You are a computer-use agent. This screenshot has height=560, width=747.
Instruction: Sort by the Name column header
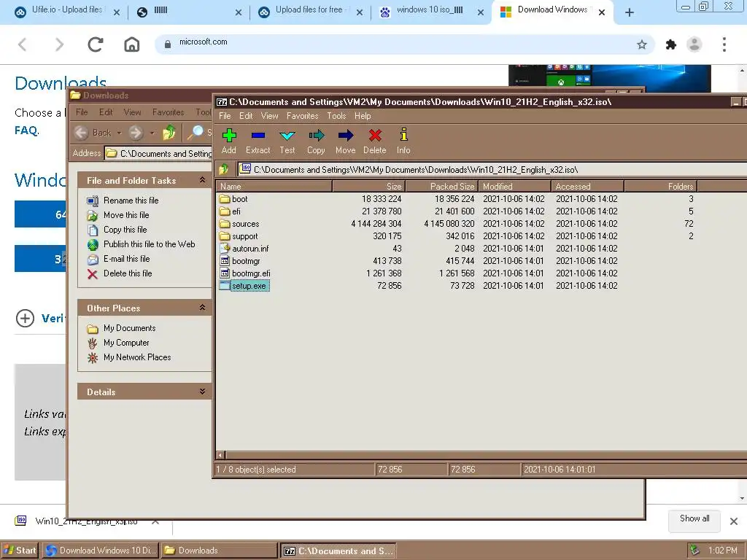(x=274, y=186)
